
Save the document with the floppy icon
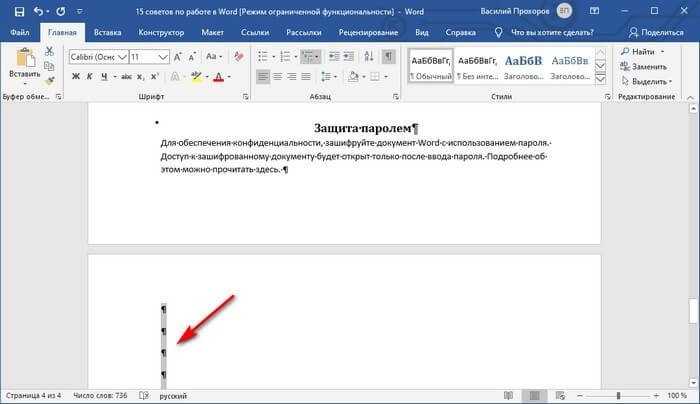click(19, 12)
